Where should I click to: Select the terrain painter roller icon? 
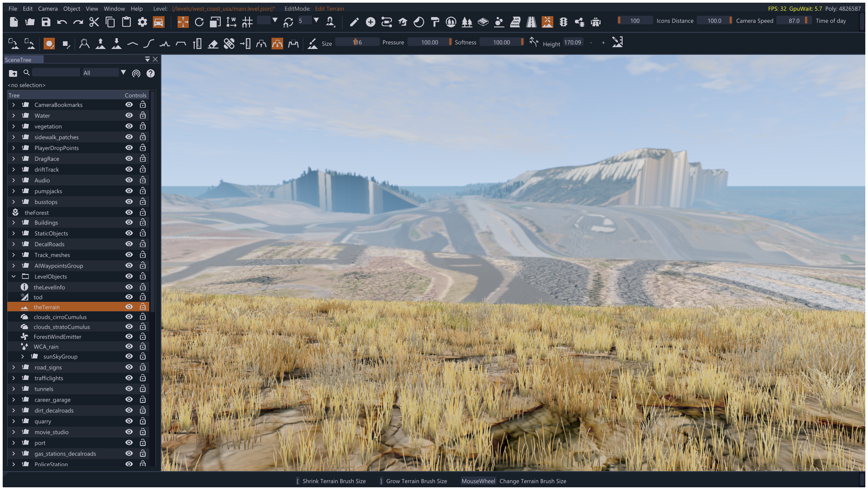(x=435, y=22)
